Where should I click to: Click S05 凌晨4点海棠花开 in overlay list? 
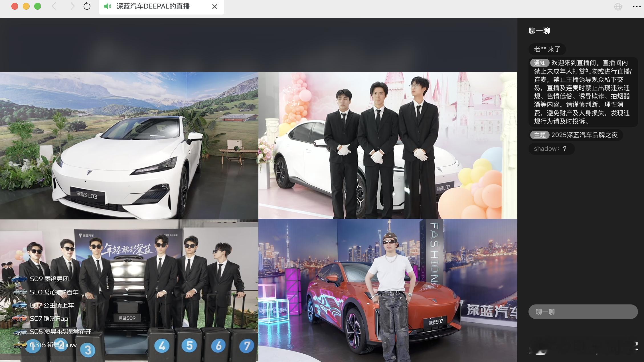tap(60, 332)
